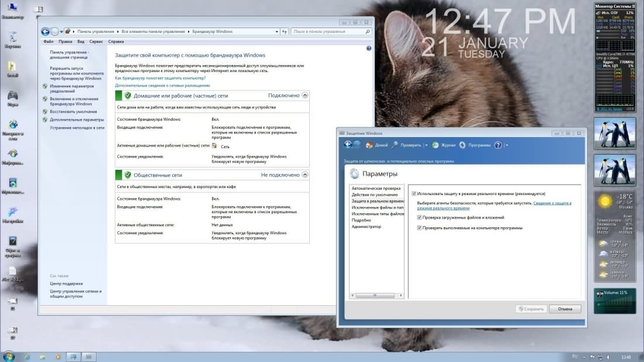Adjust the Volume gadget level bar
The width and height of the screenshot is (644, 362).
(615, 303)
